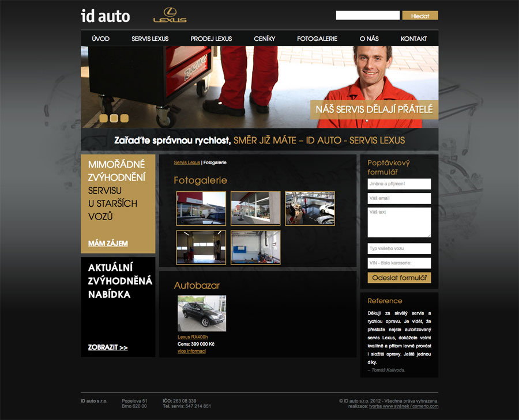The image size is (519, 420).
Task: Focus the Typ vašeho vozu field
Action: tap(399, 249)
